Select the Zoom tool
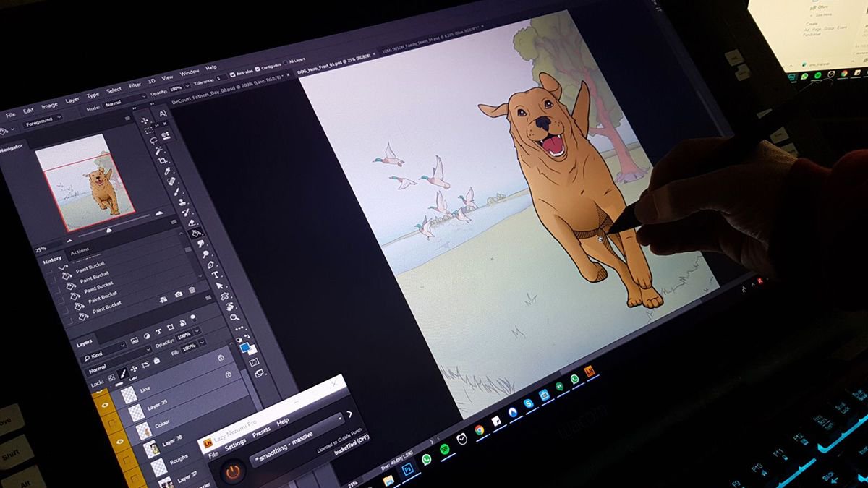 tap(234, 317)
